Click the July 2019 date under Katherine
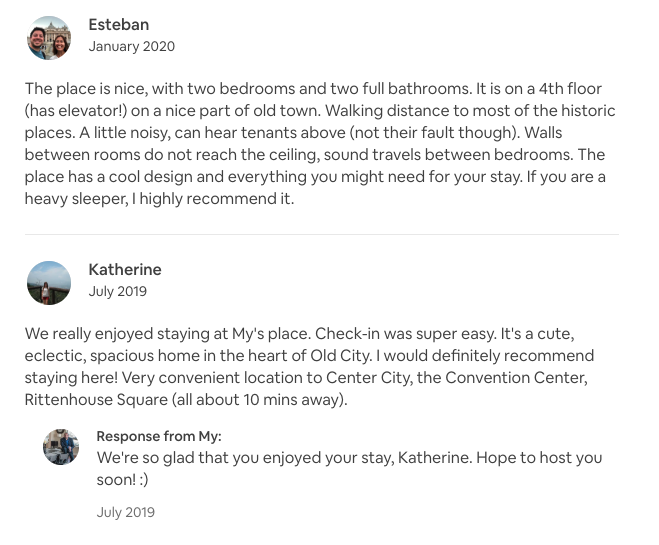 click(118, 291)
